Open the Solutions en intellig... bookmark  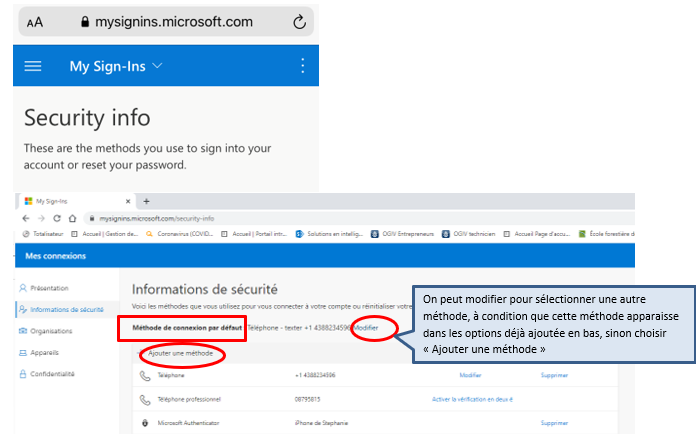coord(329,234)
